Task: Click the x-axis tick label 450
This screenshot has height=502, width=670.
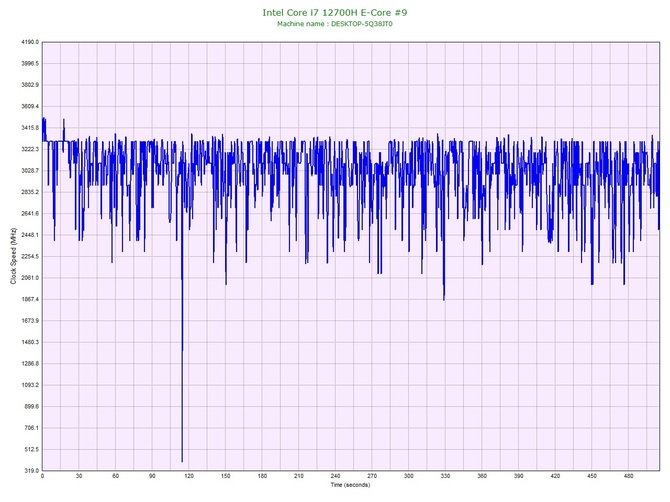Action: pyautogui.click(x=592, y=476)
